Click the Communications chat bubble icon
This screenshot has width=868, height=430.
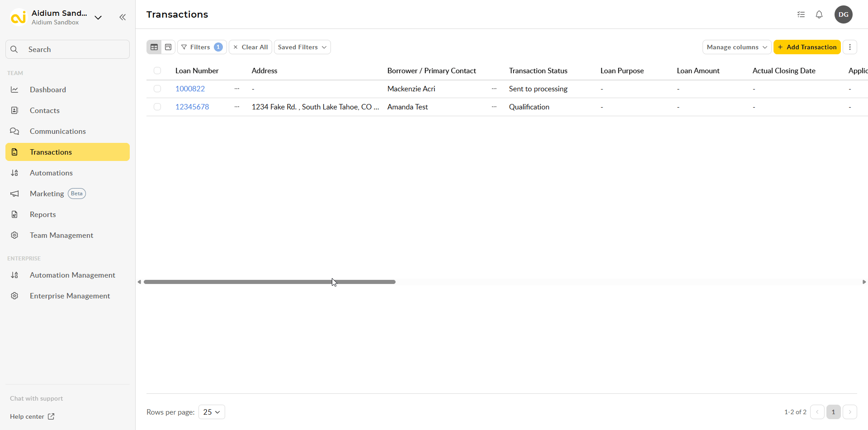14,131
